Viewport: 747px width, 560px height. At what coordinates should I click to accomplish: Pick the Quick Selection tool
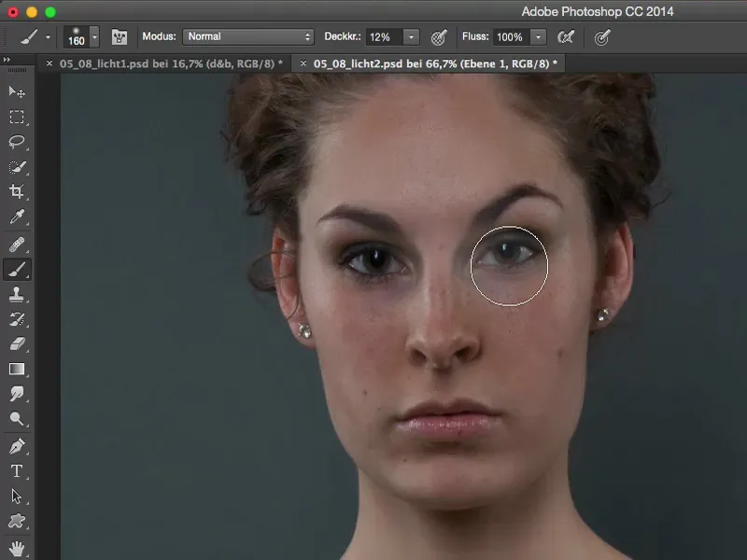click(17, 167)
